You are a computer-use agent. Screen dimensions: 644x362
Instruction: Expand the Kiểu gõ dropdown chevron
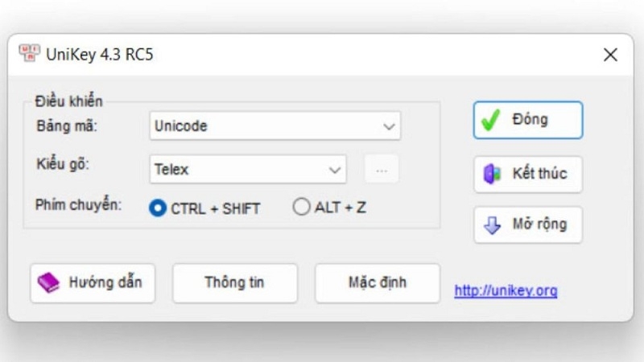point(335,170)
